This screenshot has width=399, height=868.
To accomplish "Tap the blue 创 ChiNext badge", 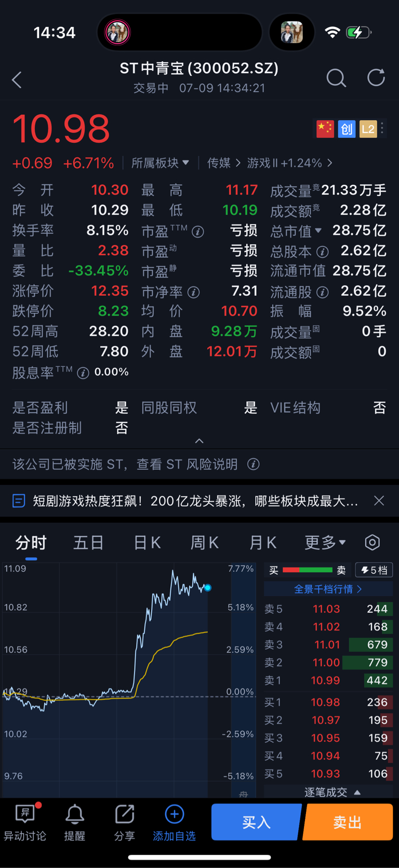I will click(x=347, y=129).
